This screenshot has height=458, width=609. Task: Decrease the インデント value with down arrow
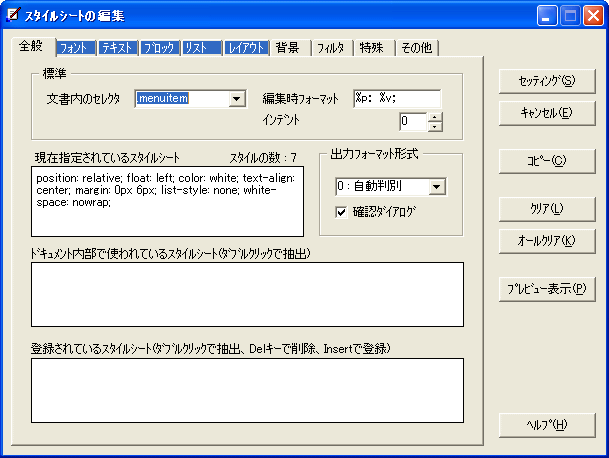(435, 126)
